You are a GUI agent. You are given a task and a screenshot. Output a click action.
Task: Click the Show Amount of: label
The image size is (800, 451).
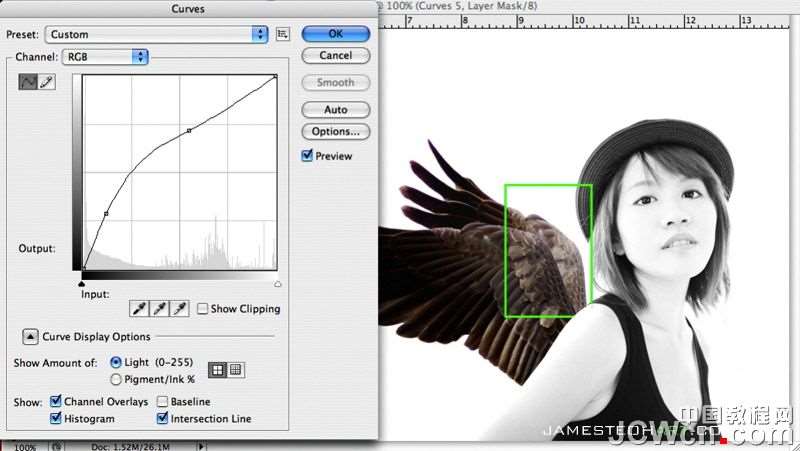55,363
